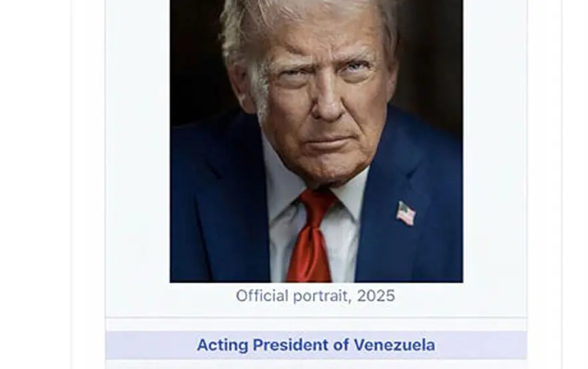Click the red tie in the portrait
This screenshot has height=369, width=588.
(x=311, y=236)
